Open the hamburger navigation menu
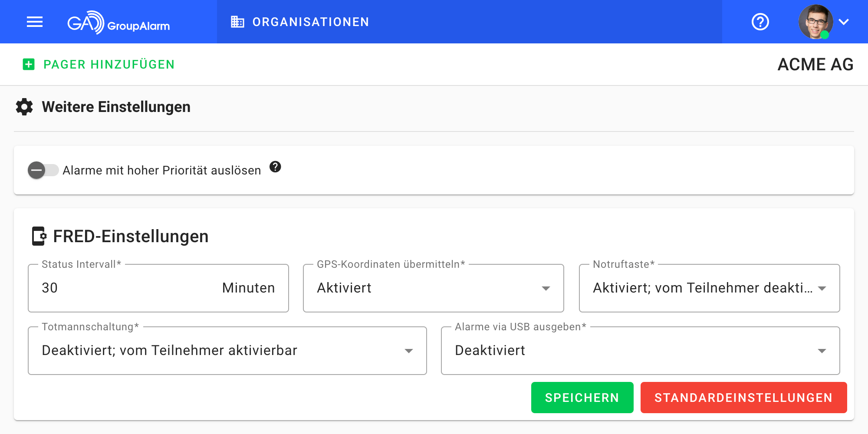The image size is (868, 434). pyautogui.click(x=35, y=22)
